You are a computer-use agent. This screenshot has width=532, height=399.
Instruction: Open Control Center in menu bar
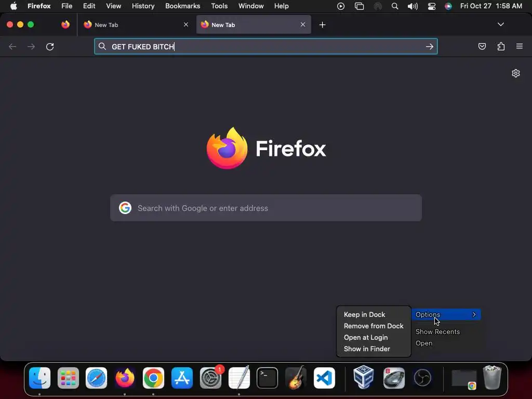432,6
